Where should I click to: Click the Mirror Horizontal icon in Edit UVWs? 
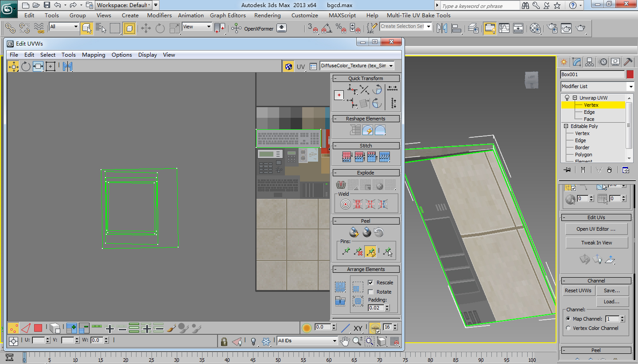[x=67, y=66]
